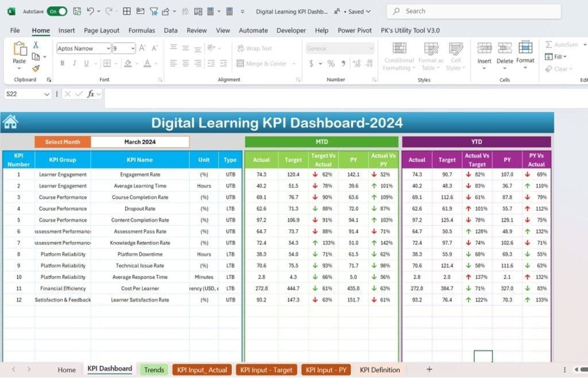Add a new worksheet with the plus button
Screen dimensions: 588x378
click(x=429, y=369)
